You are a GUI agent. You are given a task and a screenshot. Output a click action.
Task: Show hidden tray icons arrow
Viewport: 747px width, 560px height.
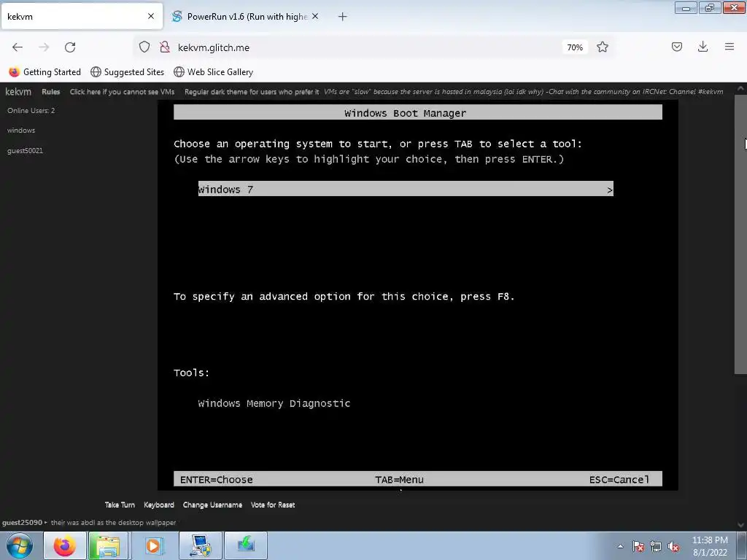pyautogui.click(x=620, y=546)
